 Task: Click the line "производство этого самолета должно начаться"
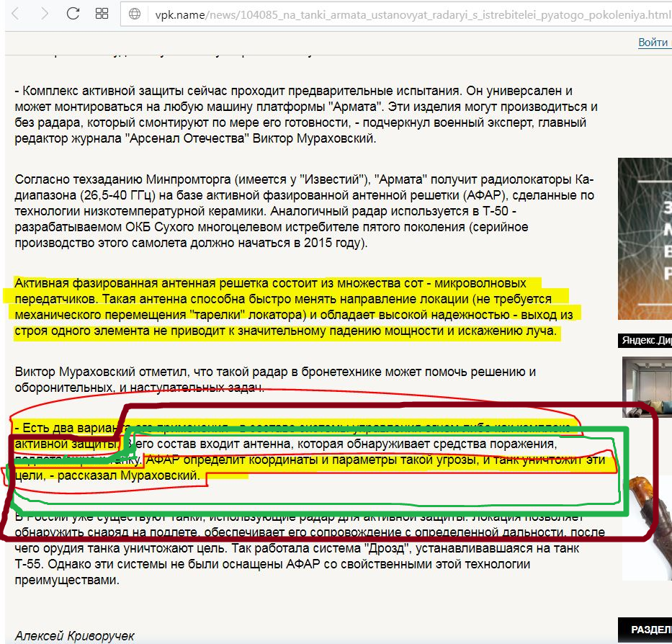(191, 243)
